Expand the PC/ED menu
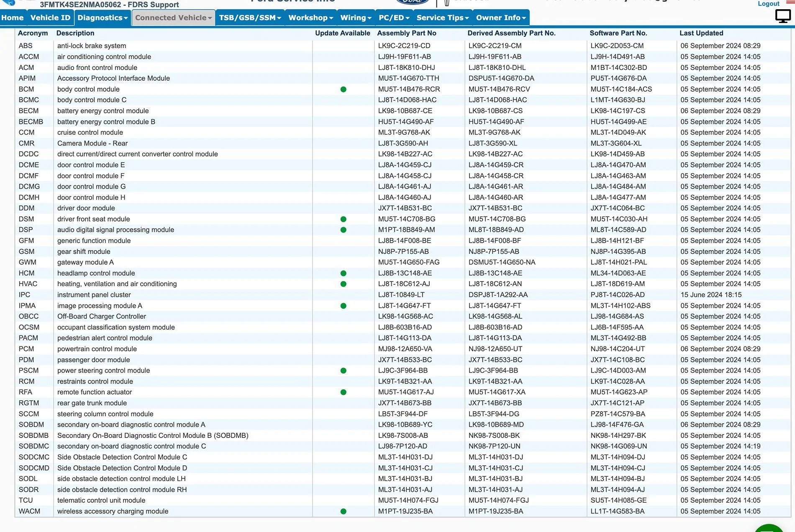This screenshot has width=795, height=532. tap(394, 18)
